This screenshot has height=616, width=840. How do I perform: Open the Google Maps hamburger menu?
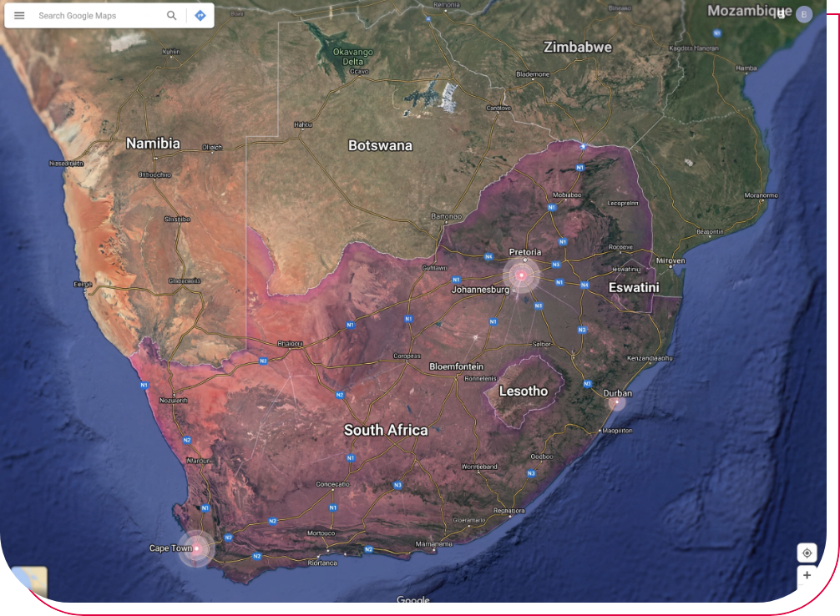click(x=19, y=16)
